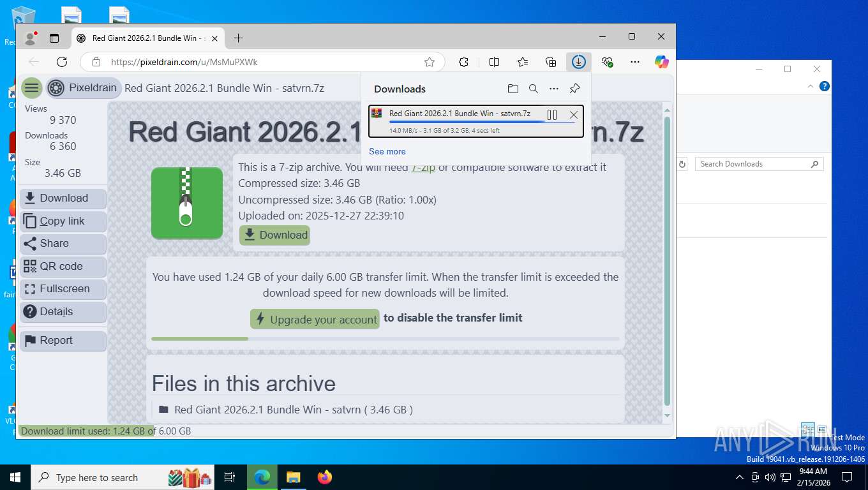Open Microsoft Edge from the taskbar
The image size is (868, 490).
tap(262, 477)
